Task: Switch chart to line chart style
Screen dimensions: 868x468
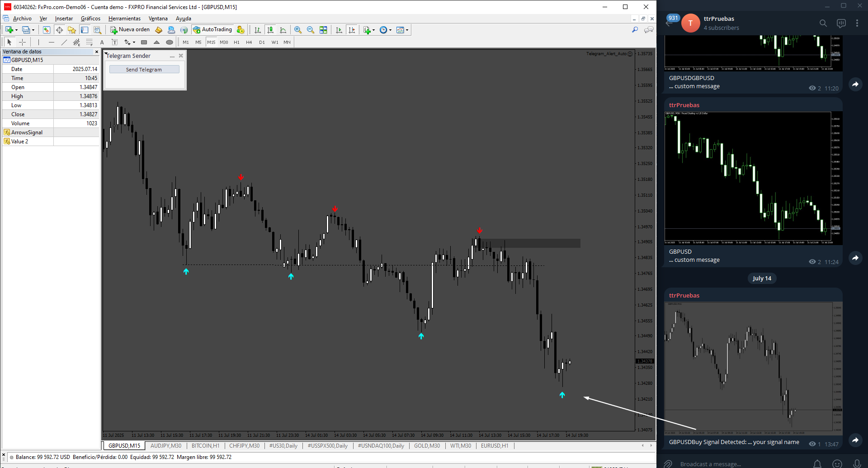Action: click(x=283, y=30)
